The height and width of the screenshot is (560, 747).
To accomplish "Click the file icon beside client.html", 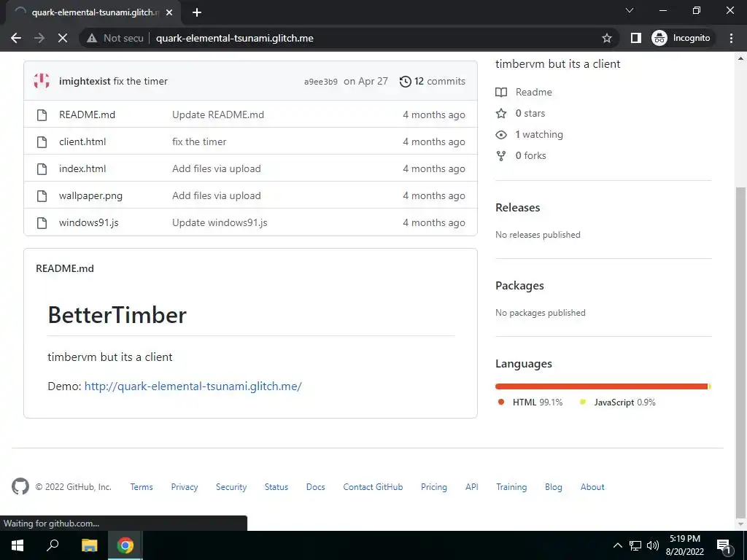I will pos(42,142).
